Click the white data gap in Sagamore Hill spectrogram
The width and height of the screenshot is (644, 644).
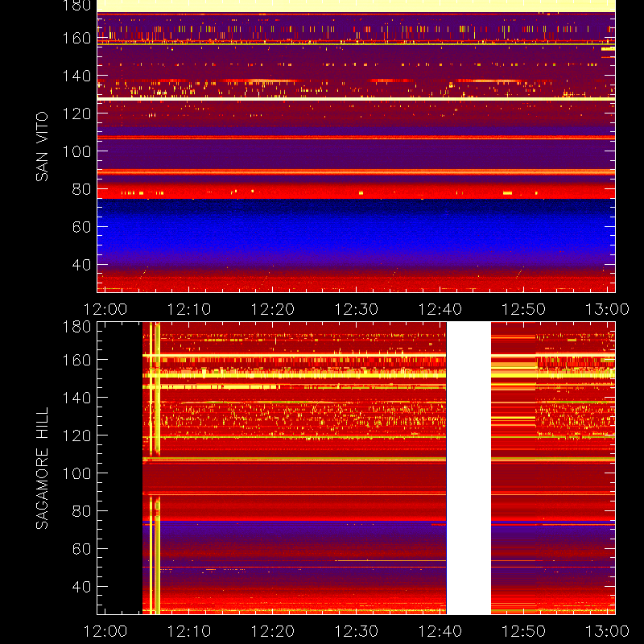[469, 469]
